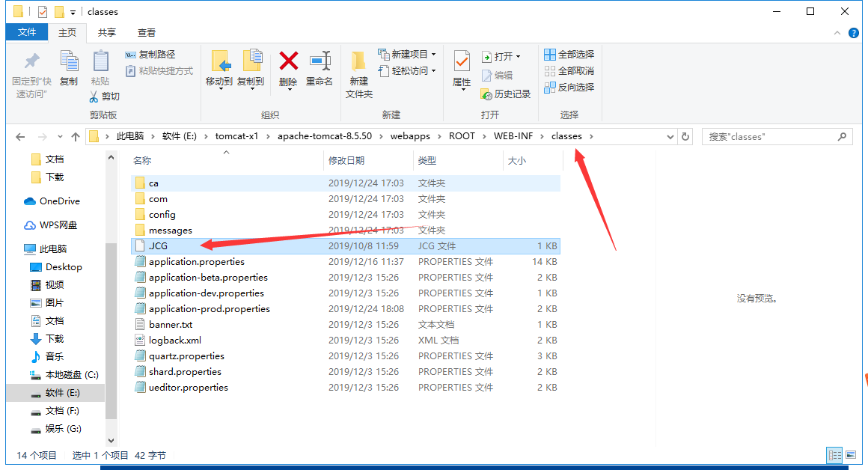Click the Edit (编辑) ribbon item
868x470 pixels.
click(497, 76)
